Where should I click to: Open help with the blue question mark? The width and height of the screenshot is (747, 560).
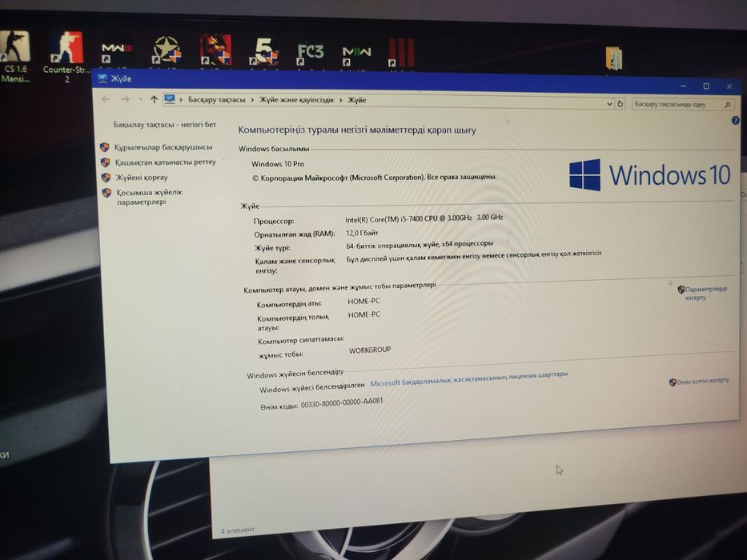tap(735, 121)
